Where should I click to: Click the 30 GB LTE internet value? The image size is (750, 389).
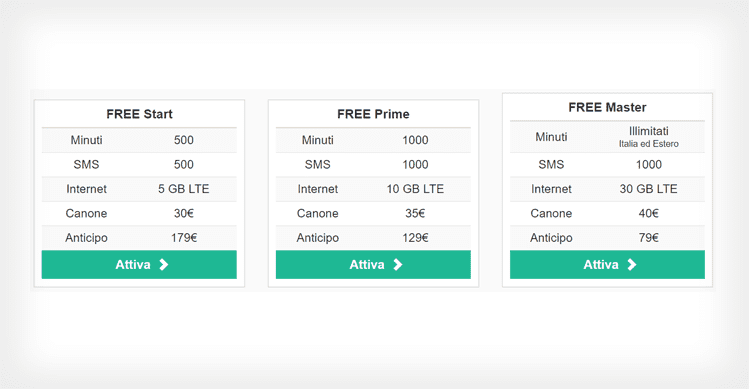coord(649,189)
